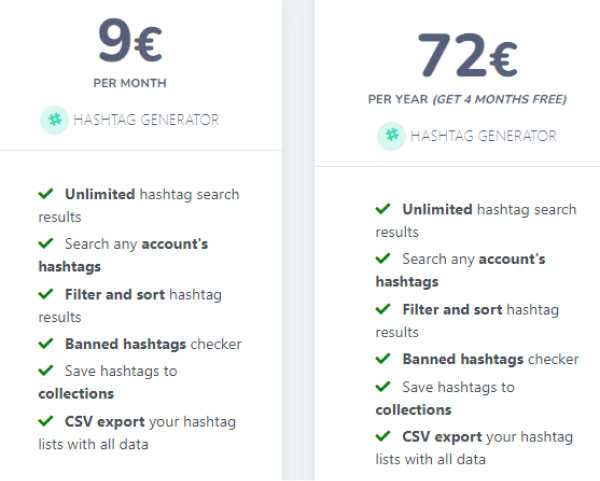The height and width of the screenshot is (481, 600).
Task: Select the 72€ yearly price
Action: [467, 55]
